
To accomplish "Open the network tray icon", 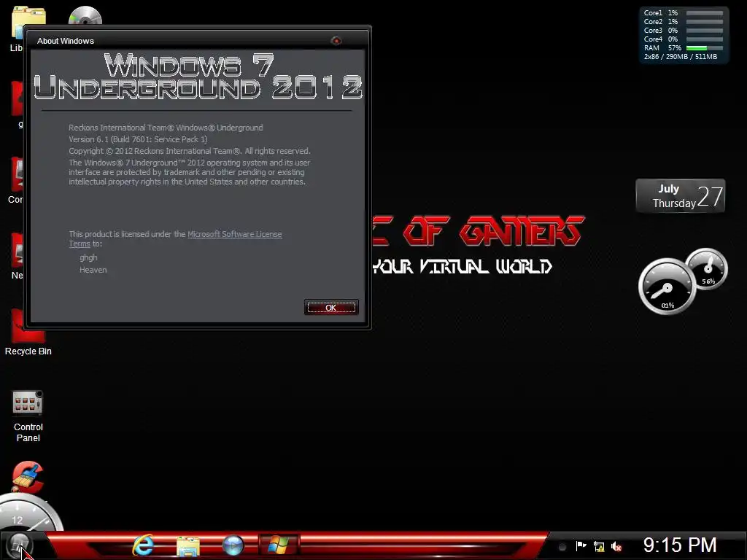I will (x=599, y=546).
